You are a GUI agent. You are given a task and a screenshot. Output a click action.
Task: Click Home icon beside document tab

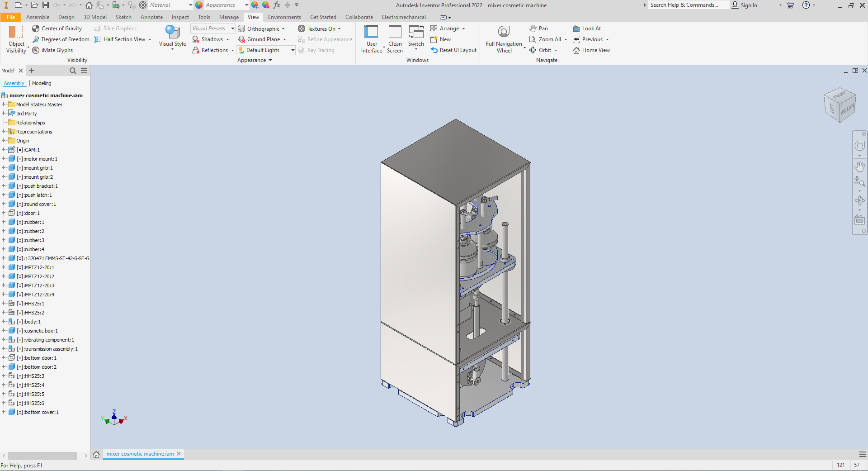click(x=96, y=454)
